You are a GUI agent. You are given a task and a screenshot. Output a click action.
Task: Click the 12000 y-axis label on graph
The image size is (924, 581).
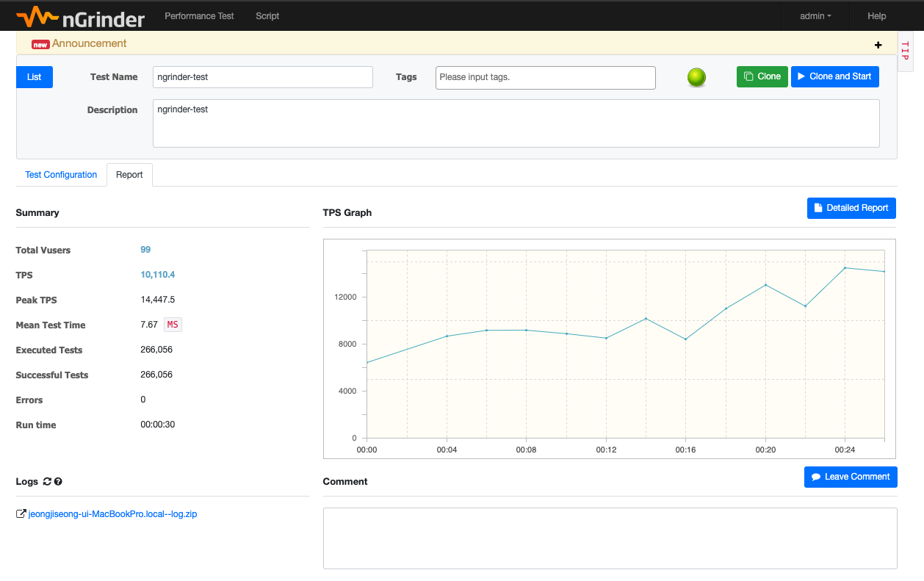(x=344, y=297)
